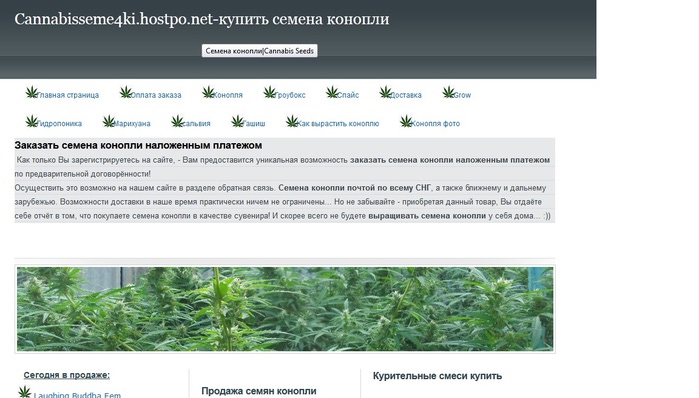Click the leaf icon beside Гидропоника
699x398 pixels.
click(32, 121)
